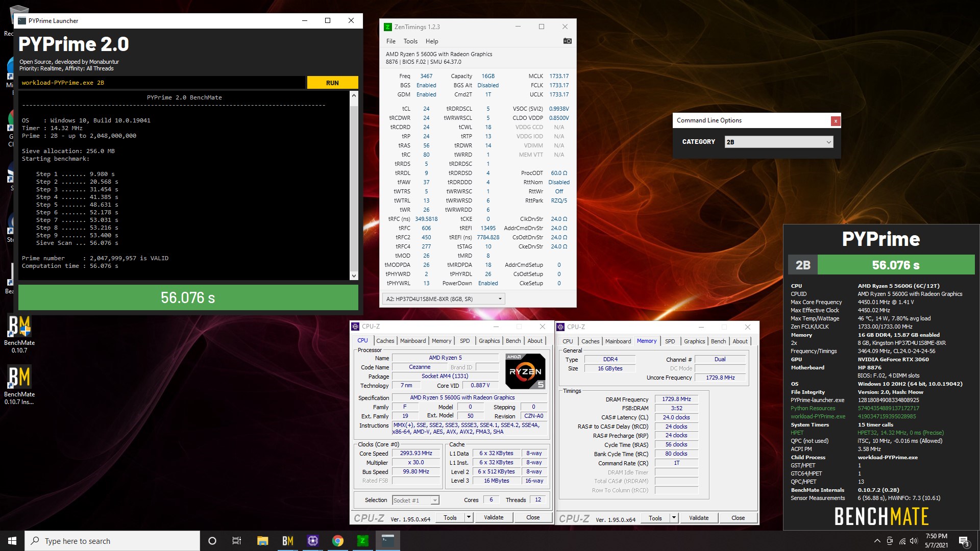This screenshot has width=980, height=551.
Task: Open the Socket #1 selection dropdown
Action: (x=415, y=500)
